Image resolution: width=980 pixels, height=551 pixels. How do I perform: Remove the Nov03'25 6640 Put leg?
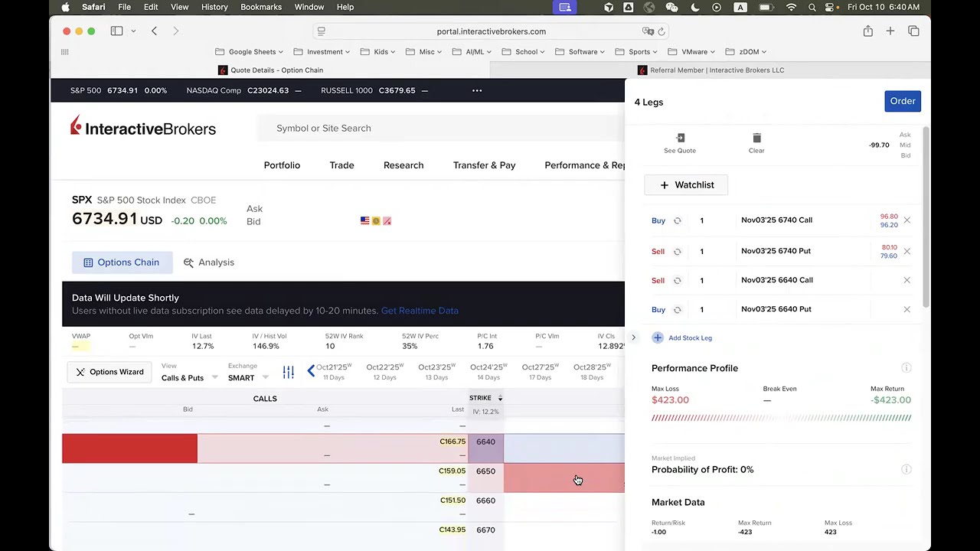click(906, 309)
